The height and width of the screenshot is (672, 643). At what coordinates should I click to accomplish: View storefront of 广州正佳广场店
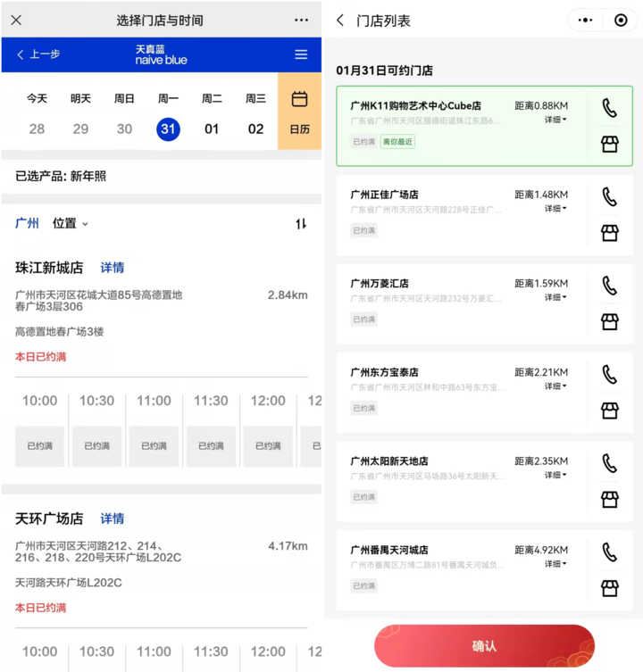coord(610,233)
